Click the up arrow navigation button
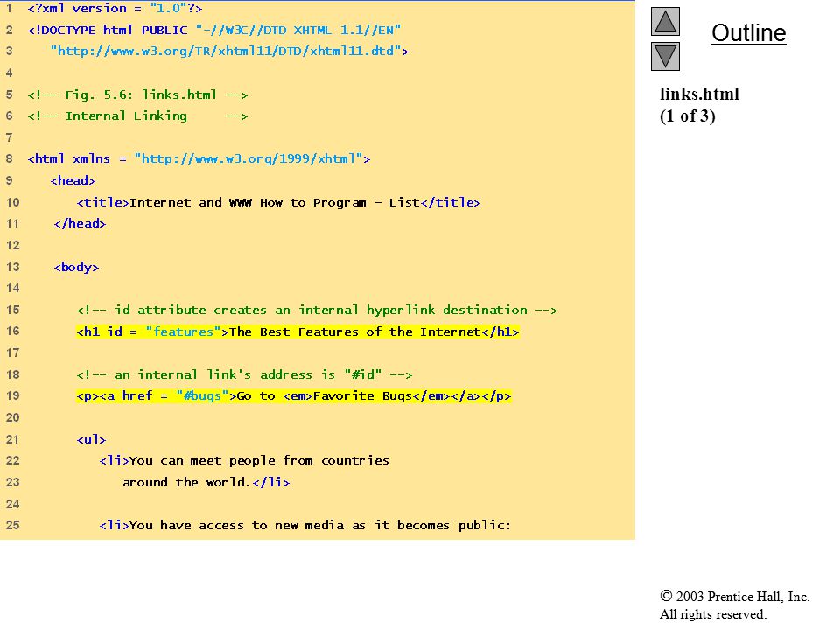840x630 pixels. (x=665, y=21)
